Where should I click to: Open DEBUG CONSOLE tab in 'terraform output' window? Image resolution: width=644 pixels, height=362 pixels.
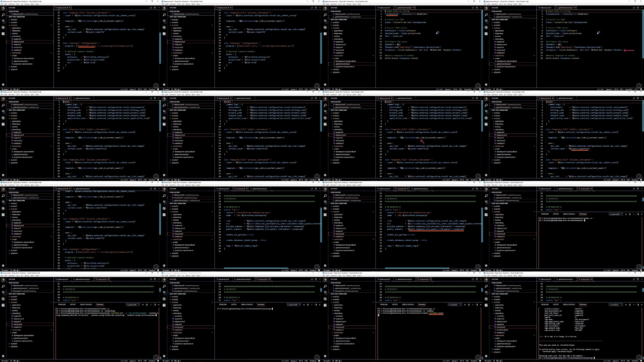click(x=408, y=304)
